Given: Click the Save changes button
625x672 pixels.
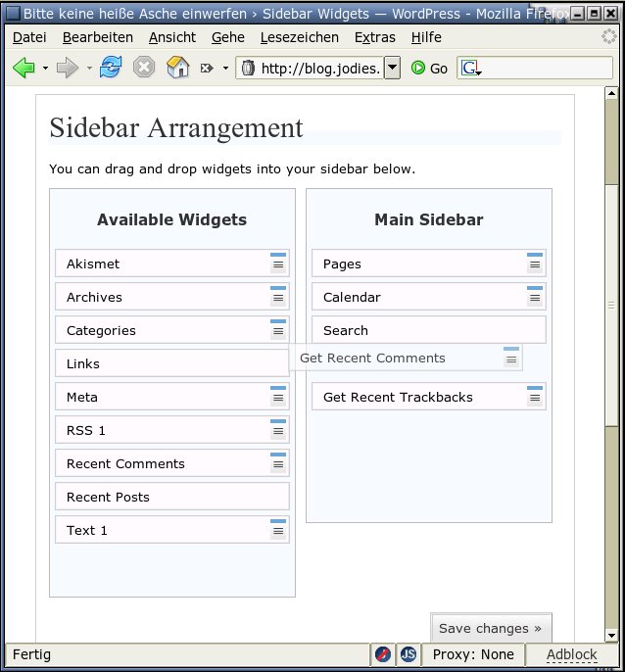Looking at the screenshot, I should [490, 628].
